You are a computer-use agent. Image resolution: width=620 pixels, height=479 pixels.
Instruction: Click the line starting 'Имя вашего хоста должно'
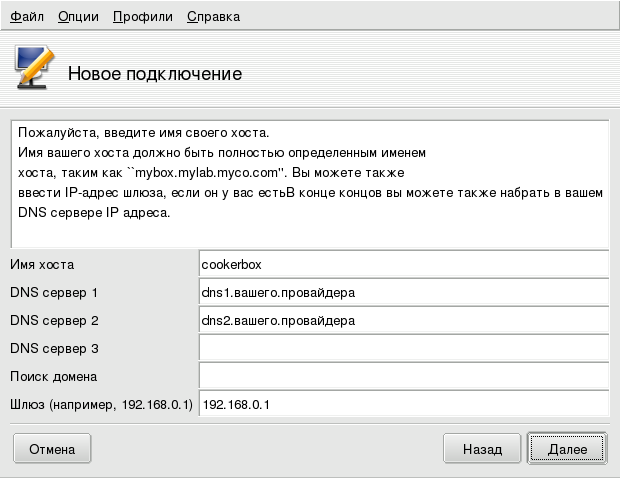tap(222, 153)
